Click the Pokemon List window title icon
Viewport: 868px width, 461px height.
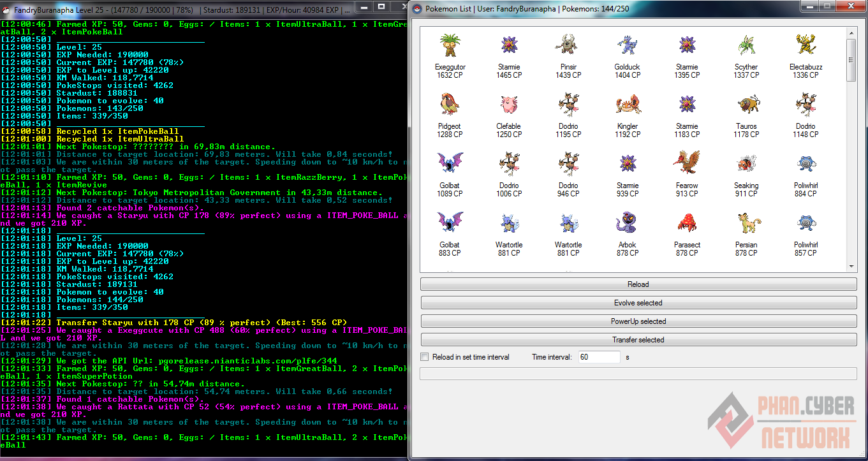coord(418,9)
